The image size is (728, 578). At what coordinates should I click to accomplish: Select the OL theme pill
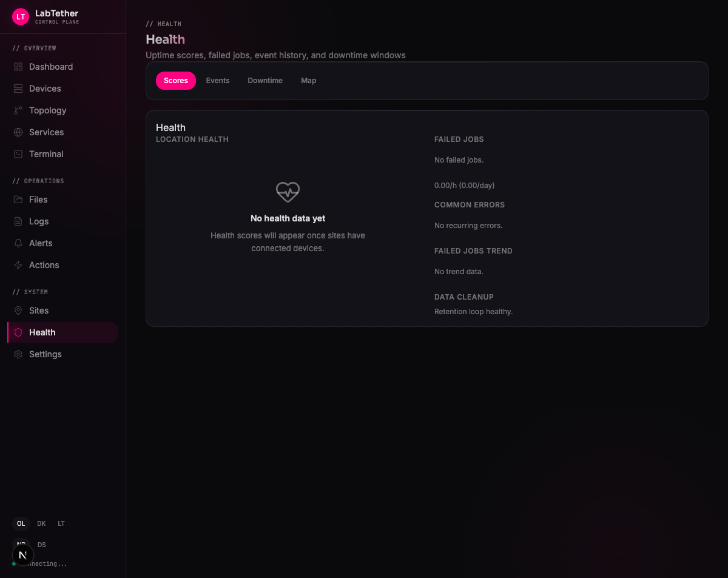(21, 523)
